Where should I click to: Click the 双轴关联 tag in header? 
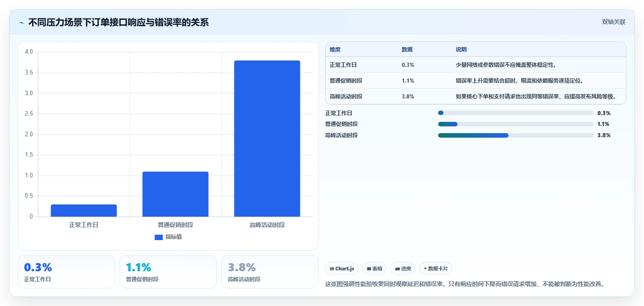point(613,22)
